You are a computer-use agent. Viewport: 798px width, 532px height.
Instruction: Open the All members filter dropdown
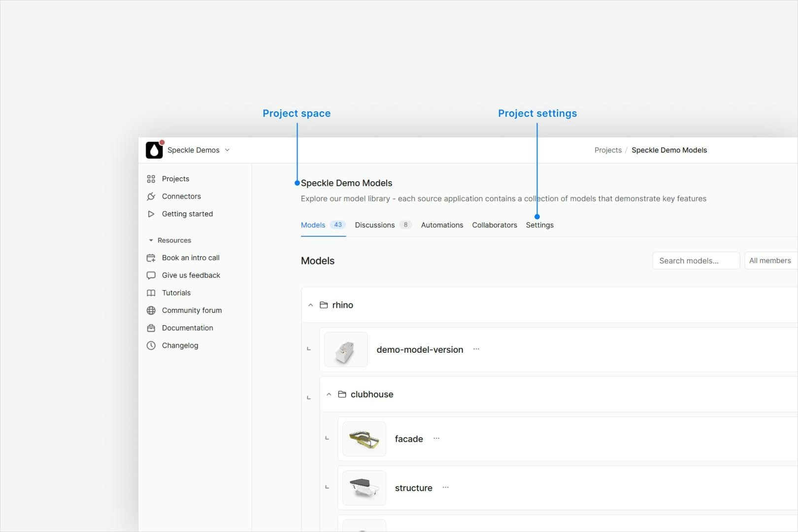[x=770, y=261]
